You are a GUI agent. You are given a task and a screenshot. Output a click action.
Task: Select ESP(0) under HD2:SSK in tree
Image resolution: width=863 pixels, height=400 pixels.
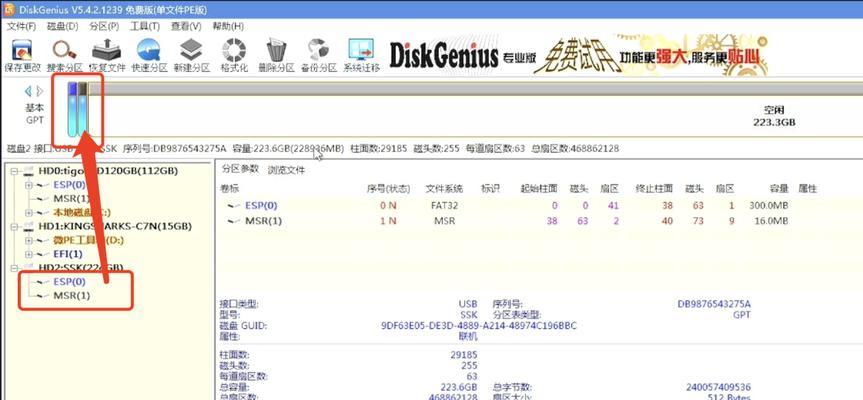click(69, 282)
